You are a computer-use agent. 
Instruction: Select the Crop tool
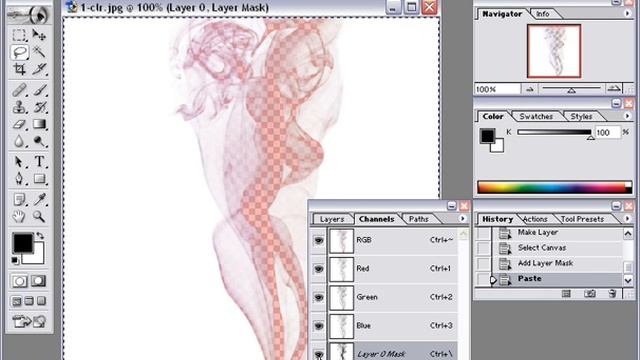click(19, 69)
